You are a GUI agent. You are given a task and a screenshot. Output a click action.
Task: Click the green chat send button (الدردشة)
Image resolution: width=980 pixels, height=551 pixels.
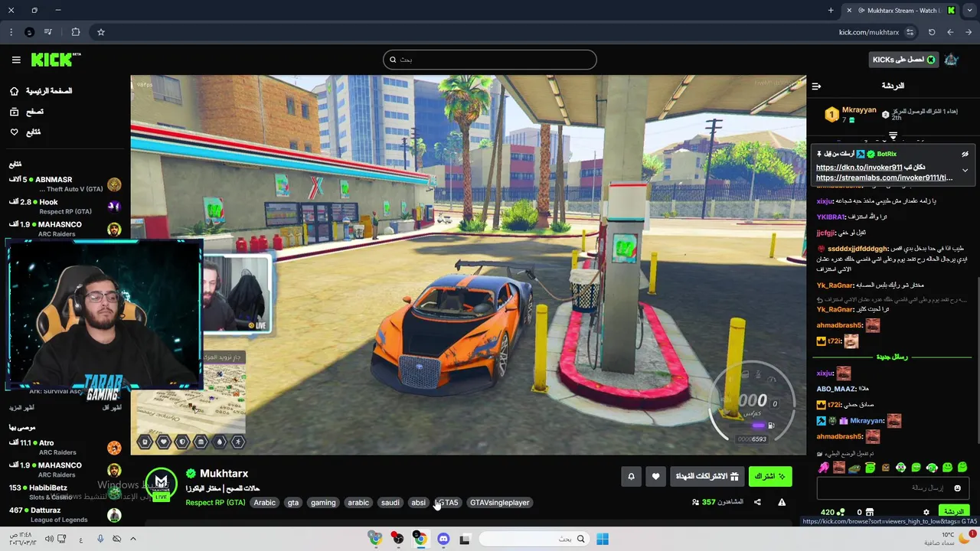point(953,512)
